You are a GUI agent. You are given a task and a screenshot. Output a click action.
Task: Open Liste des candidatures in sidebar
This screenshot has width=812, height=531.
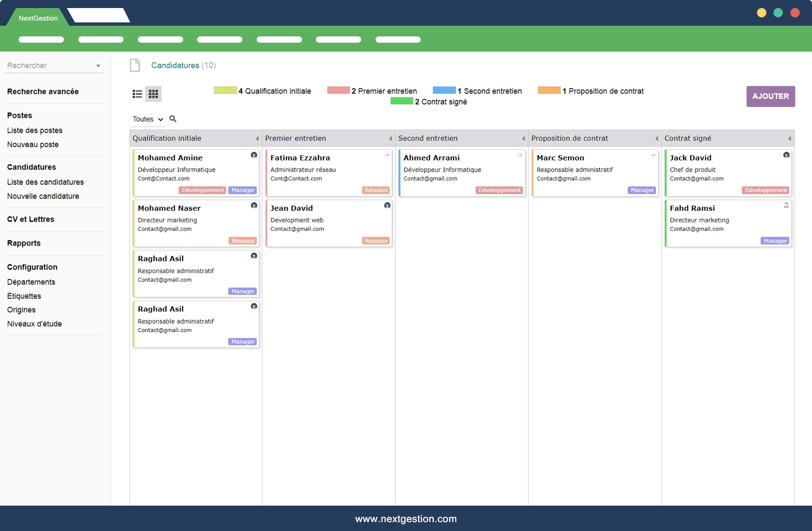45,182
